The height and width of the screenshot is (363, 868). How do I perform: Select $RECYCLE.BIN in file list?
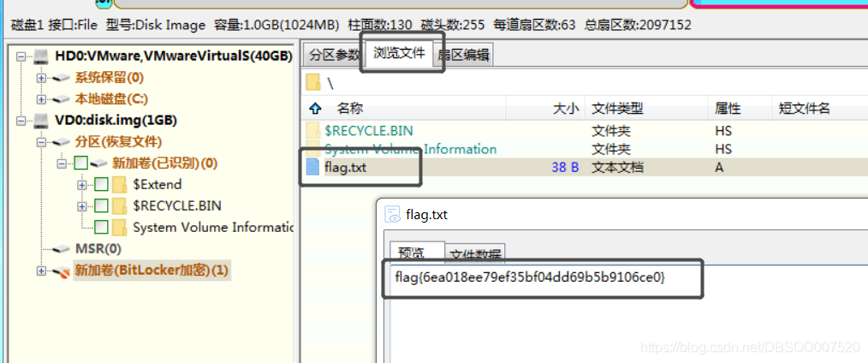(369, 131)
